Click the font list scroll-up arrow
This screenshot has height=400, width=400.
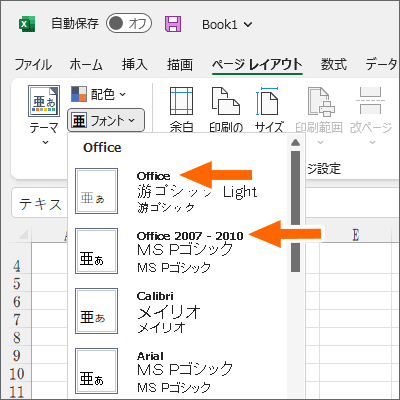pyautogui.click(x=295, y=143)
